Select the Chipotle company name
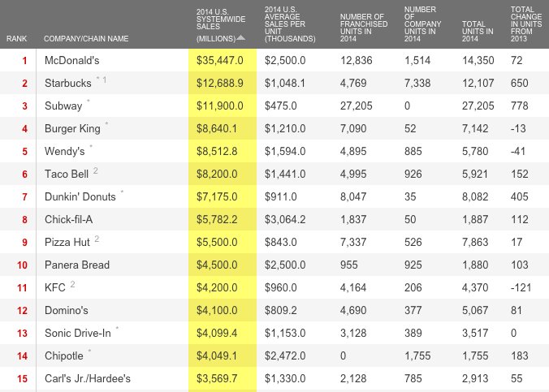549x392 pixels. tap(64, 356)
